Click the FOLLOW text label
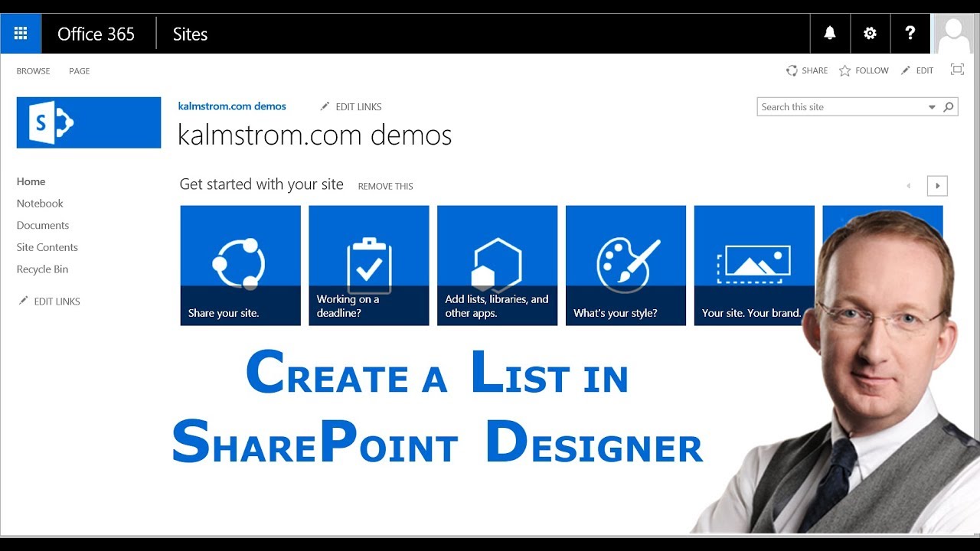The height and width of the screenshot is (551, 980). (x=872, y=70)
